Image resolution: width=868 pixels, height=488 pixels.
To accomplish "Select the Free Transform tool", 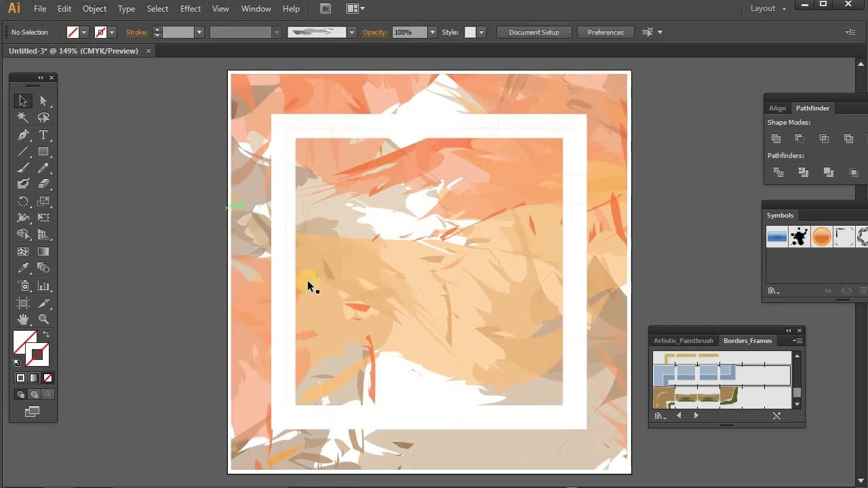I will point(43,218).
